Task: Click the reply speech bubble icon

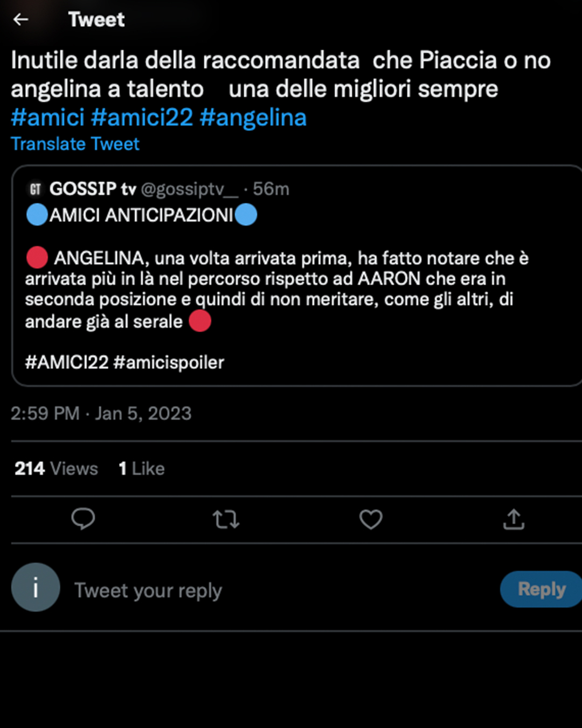Action: 83,519
